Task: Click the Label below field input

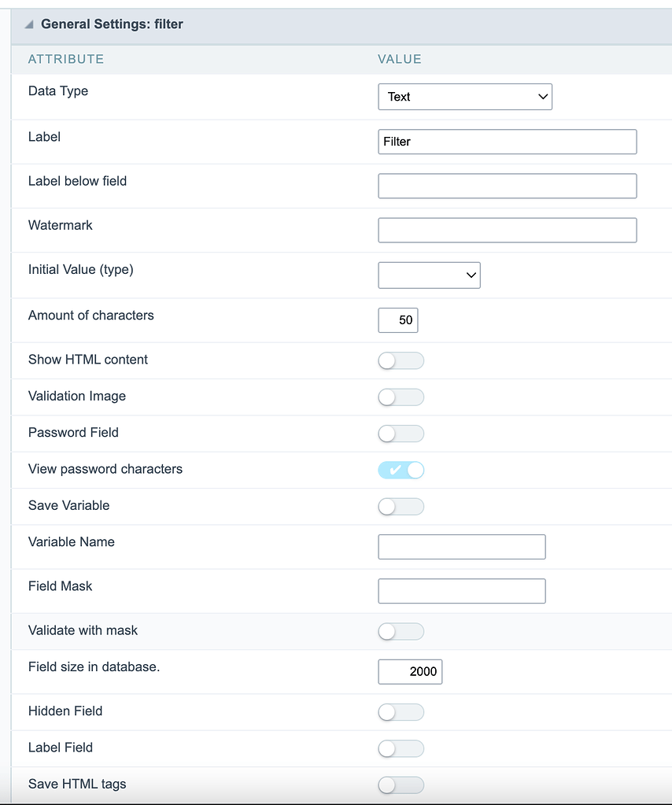Action: point(508,186)
